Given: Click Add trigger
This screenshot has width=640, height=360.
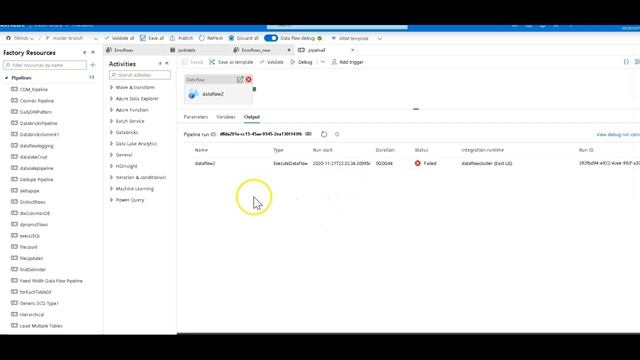Looking at the screenshot, I should pos(348,62).
